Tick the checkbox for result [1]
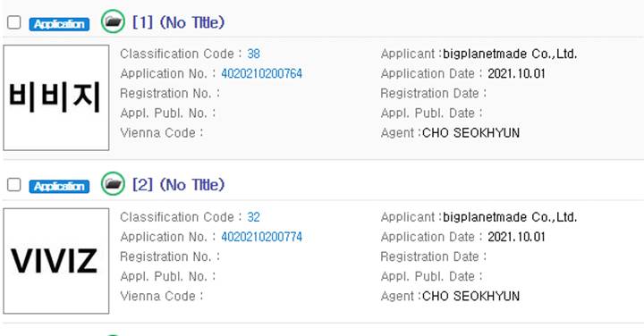644x336 pixels. coord(14,22)
